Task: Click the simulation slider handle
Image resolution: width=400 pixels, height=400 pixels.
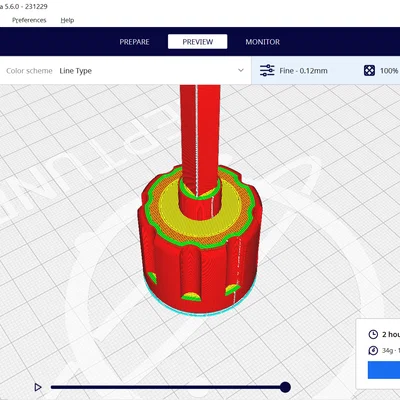Action: coord(285,387)
